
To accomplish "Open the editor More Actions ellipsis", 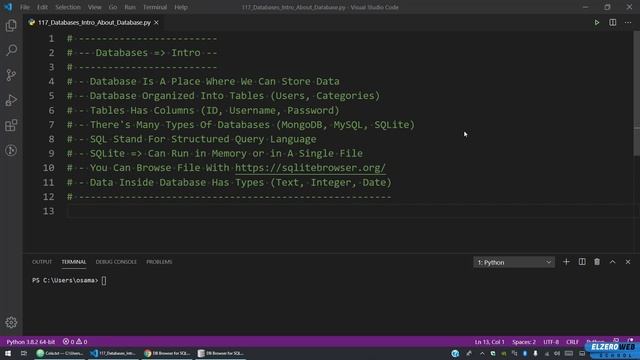I will [x=628, y=22].
